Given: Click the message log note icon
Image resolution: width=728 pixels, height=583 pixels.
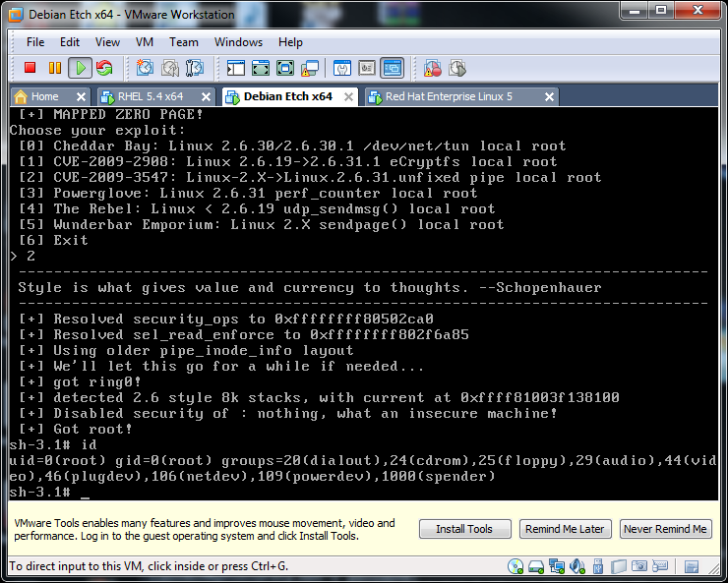Looking at the screenshot, I should pyautogui.click(x=692, y=566).
